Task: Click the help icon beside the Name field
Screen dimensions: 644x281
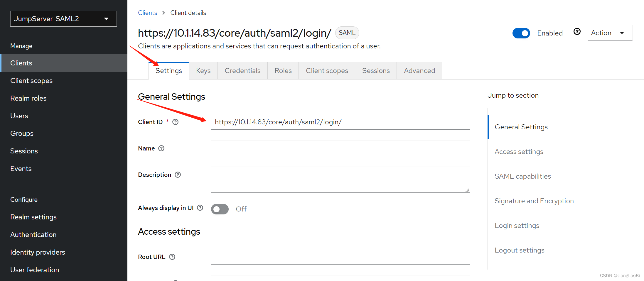Action: pos(161,148)
